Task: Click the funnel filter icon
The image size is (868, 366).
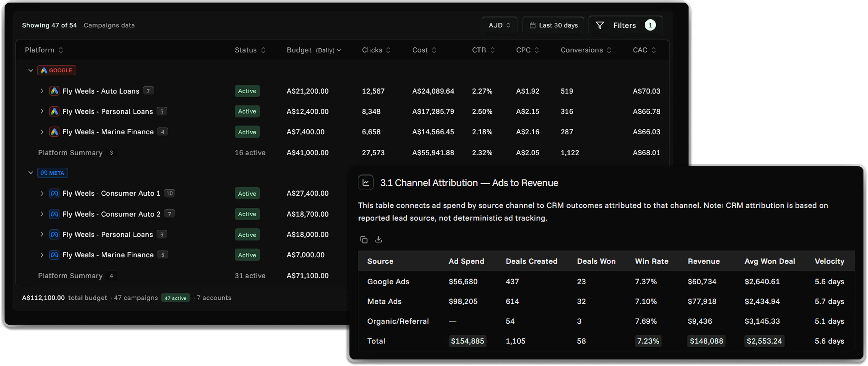Action: coord(600,25)
